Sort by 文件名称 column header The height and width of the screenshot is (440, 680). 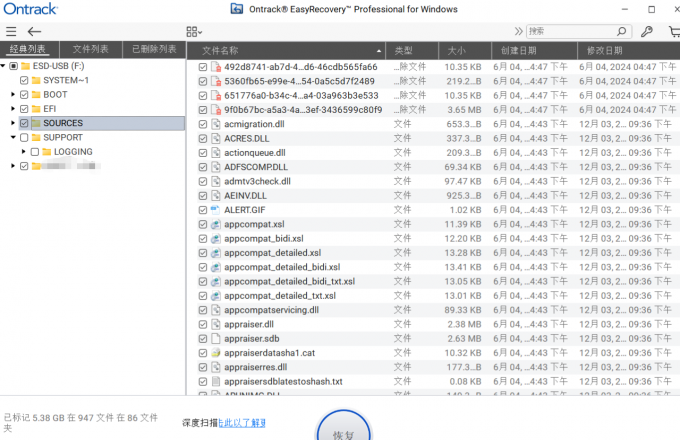point(286,51)
